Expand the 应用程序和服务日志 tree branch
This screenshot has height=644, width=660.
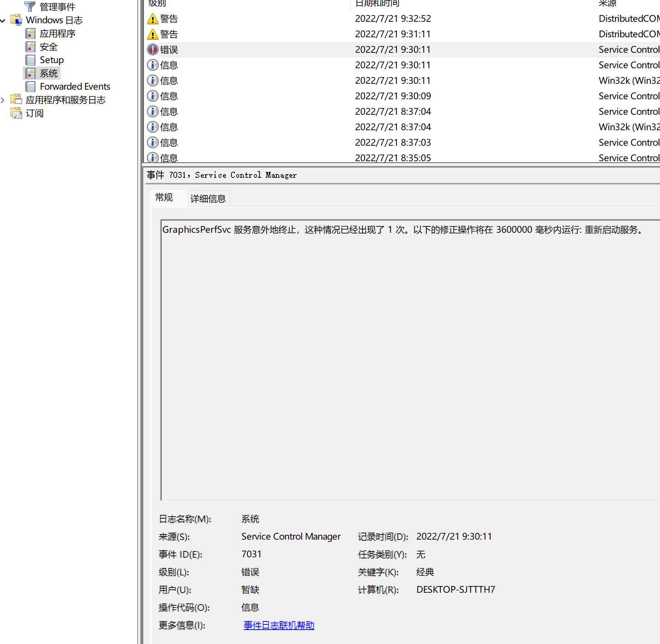[x=3, y=99]
